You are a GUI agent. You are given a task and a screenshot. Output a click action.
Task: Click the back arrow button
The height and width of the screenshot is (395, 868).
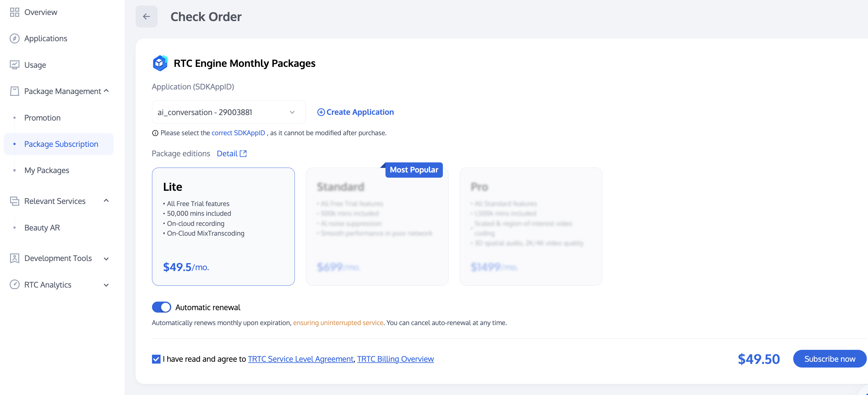[146, 16]
